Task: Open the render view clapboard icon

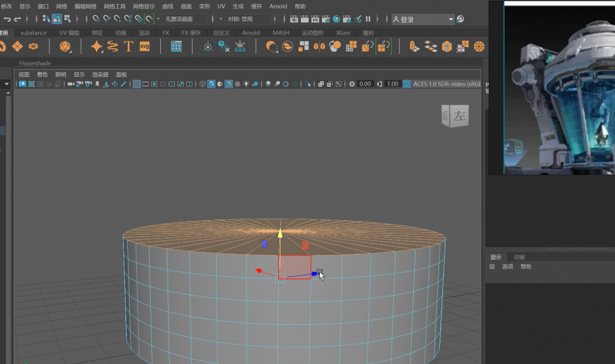Action: pyautogui.click(x=294, y=19)
